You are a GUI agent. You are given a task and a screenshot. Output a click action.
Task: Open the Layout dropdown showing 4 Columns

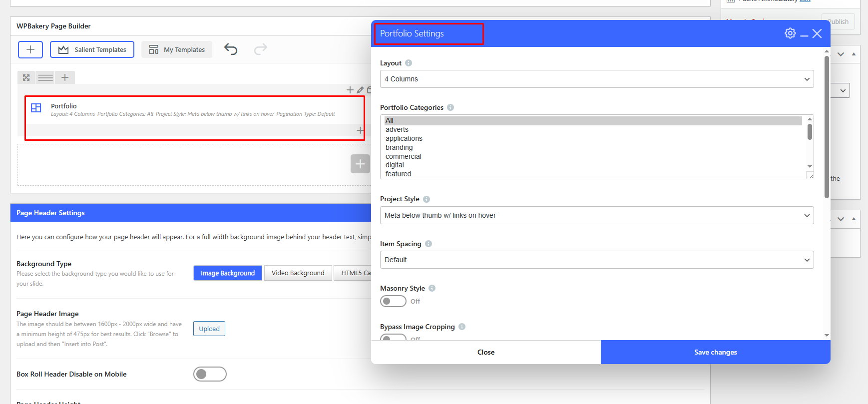click(x=596, y=79)
